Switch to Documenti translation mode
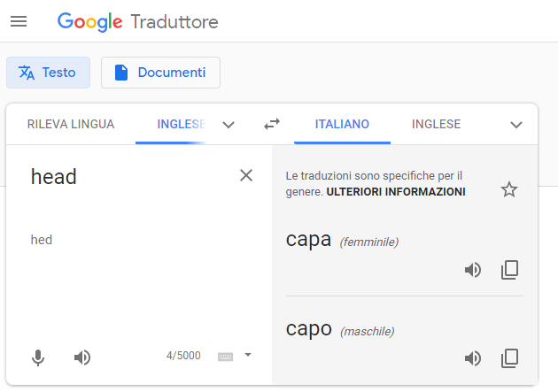 pyautogui.click(x=160, y=73)
